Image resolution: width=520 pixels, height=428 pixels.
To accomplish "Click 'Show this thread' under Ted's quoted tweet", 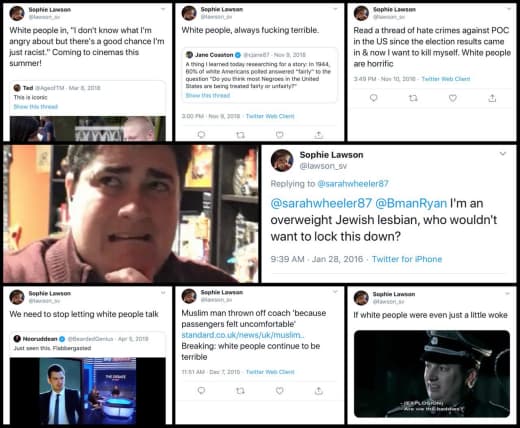I will (36, 107).
